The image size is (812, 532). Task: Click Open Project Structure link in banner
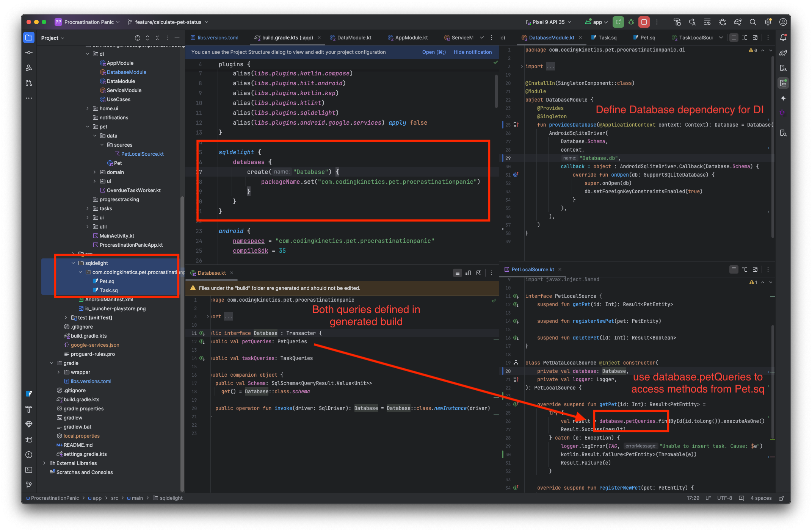pyautogui.click(x=434, y=52)
